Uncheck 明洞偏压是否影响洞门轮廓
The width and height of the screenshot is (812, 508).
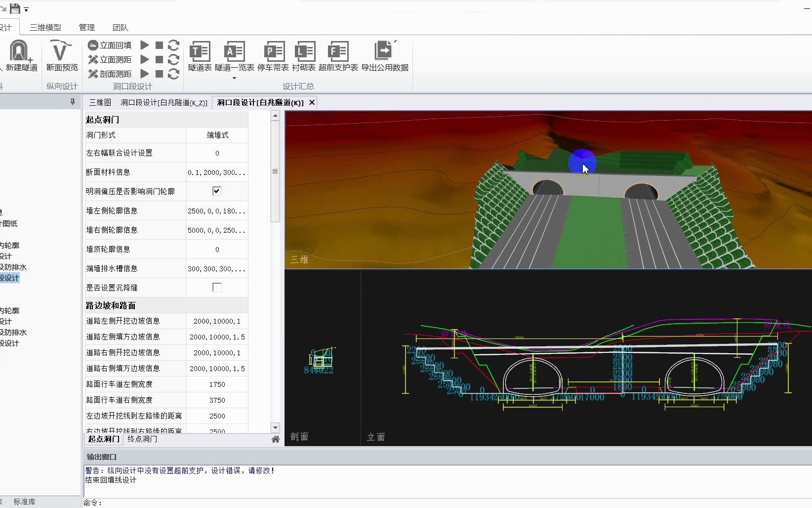[216, 191]
